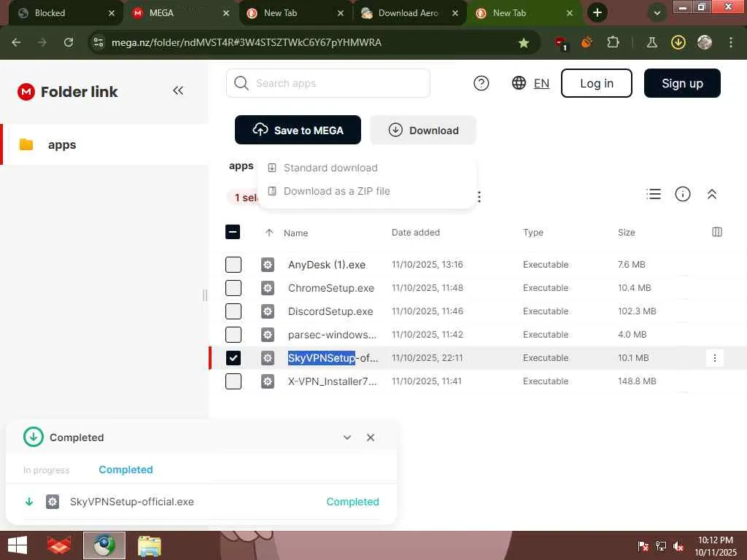Select the apps folder in sidebar
This screenshot has width=747, height=560.
coord(105,144)
